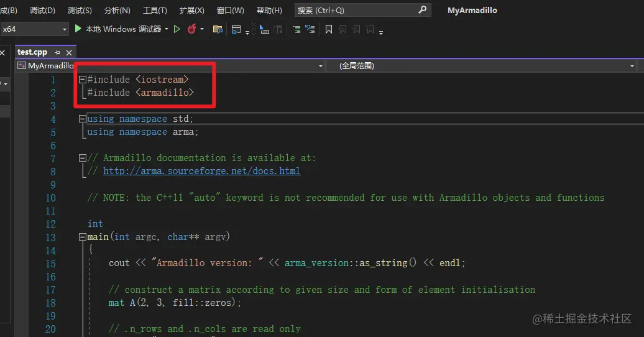Click the Find in Files folder icon
644x337 pixels.
pos(218,29)
